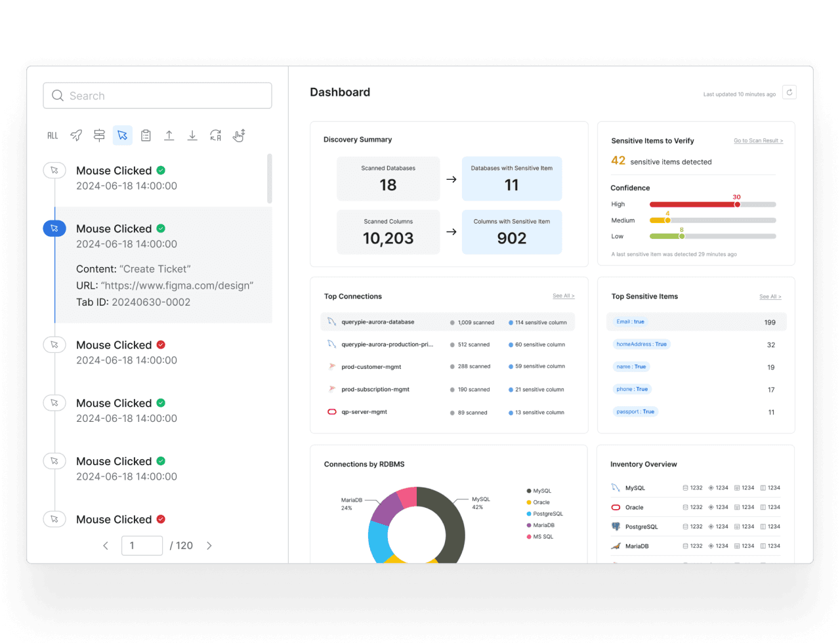The image size is (840, 643).
Task: Filter events by the clipboard icon
Action: pos(146,135)
